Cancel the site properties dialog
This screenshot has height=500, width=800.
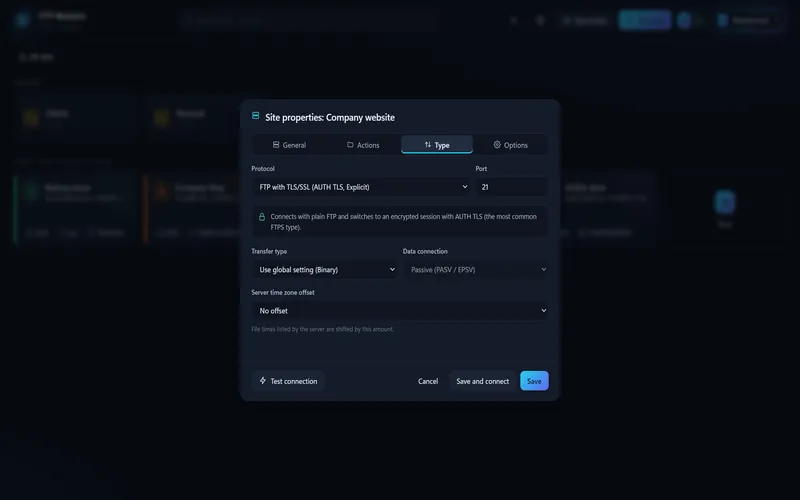point(428,381)
